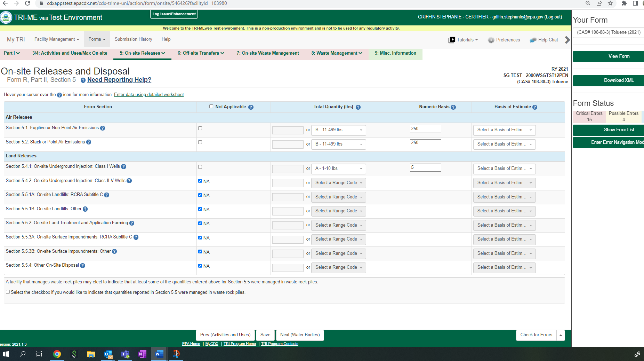The width and height of the screenshot is (644, 361).
Task: Open Microsoft Word from the taskbar
Action: 159,354
